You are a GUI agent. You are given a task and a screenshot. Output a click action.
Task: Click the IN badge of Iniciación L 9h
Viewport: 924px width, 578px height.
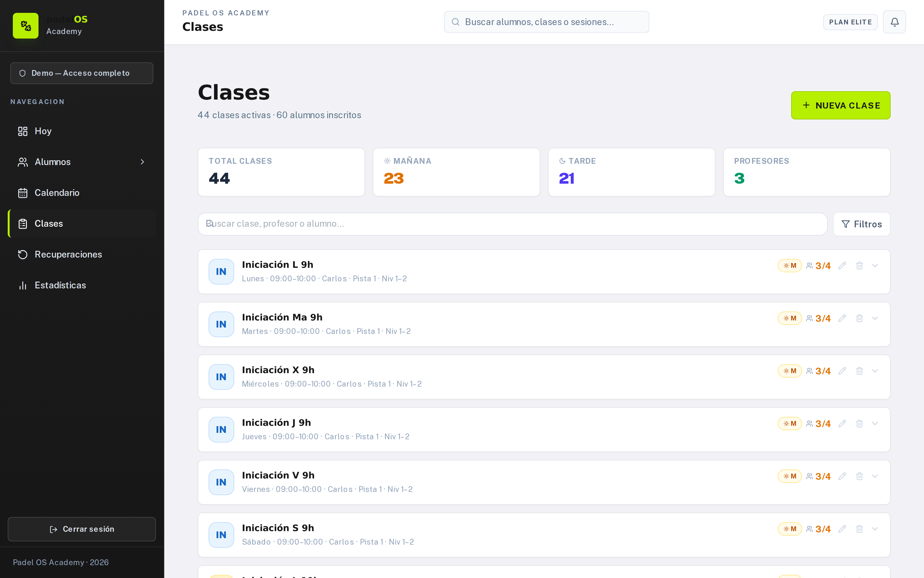point(221,272)
